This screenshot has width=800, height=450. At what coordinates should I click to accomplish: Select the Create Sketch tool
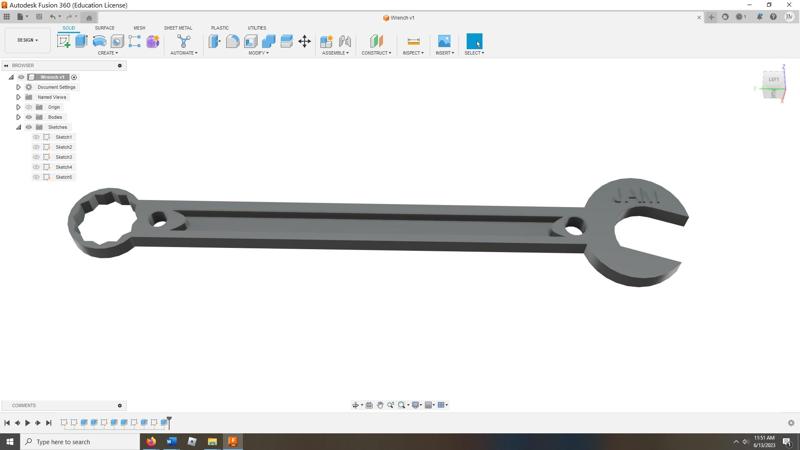[x=64, y=41]
